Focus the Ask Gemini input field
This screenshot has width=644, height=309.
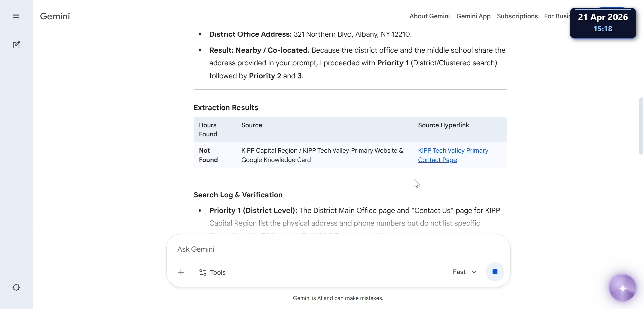338,249
